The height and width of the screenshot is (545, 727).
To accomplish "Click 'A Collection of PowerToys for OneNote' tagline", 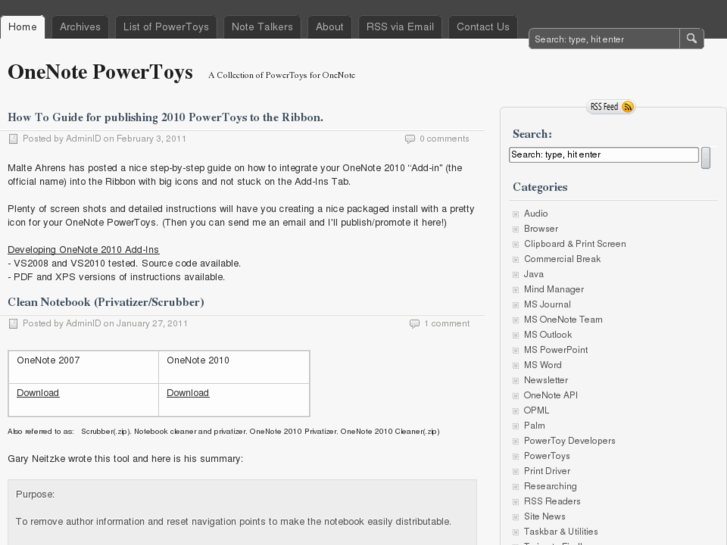I will click(x=281, y=75).
